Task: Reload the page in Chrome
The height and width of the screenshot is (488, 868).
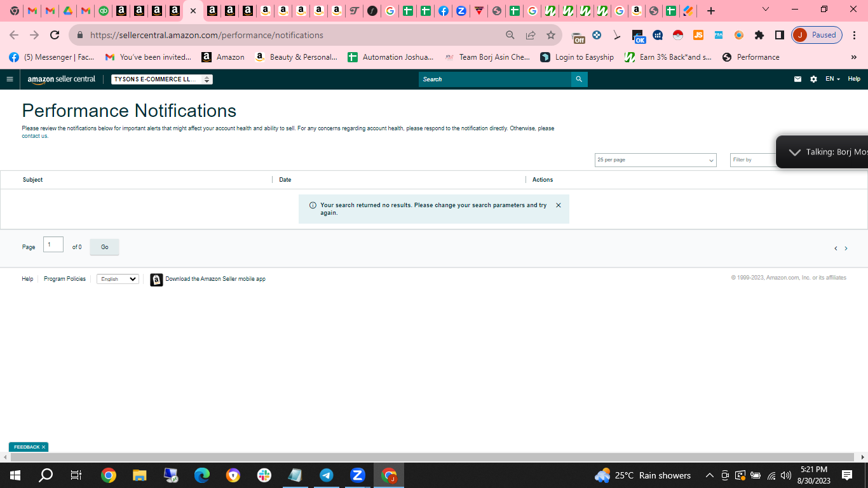Action: (55, 35)
